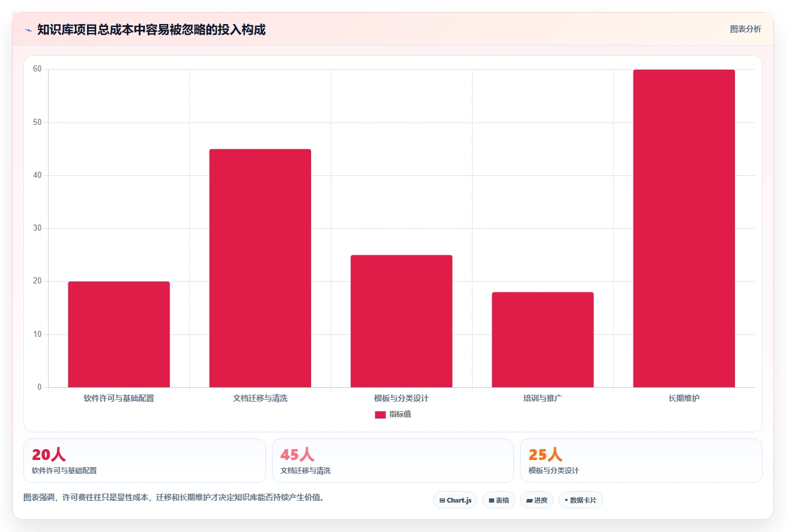Click the 模板与分类设计 bar in chart
786x532 pixels.
coord(401,321)
